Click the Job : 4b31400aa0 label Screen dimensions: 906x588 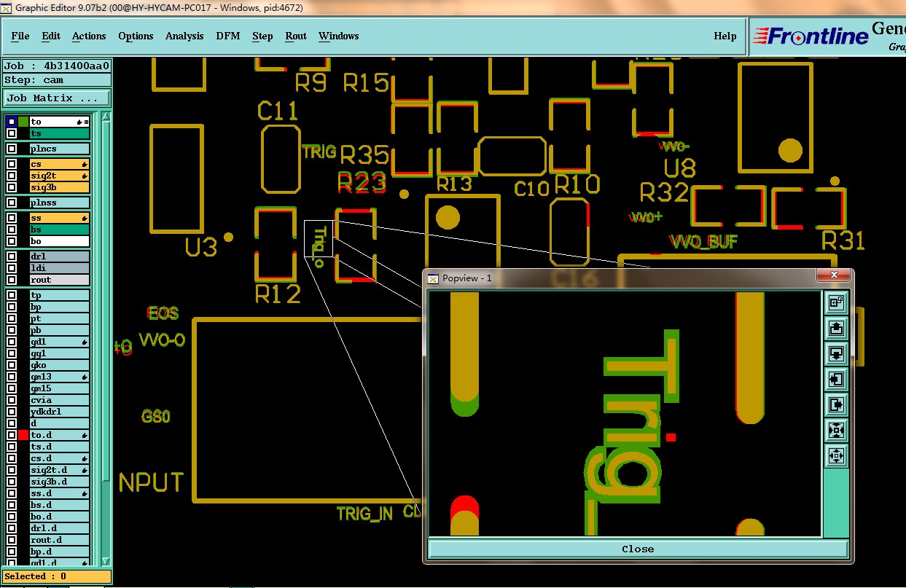coord(57,66)
